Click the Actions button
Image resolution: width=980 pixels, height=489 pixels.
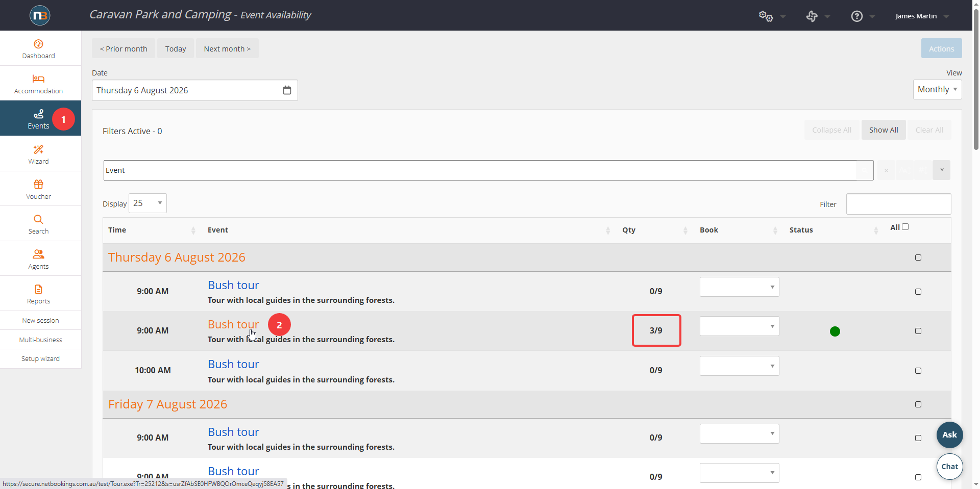[x=941, y=48]
